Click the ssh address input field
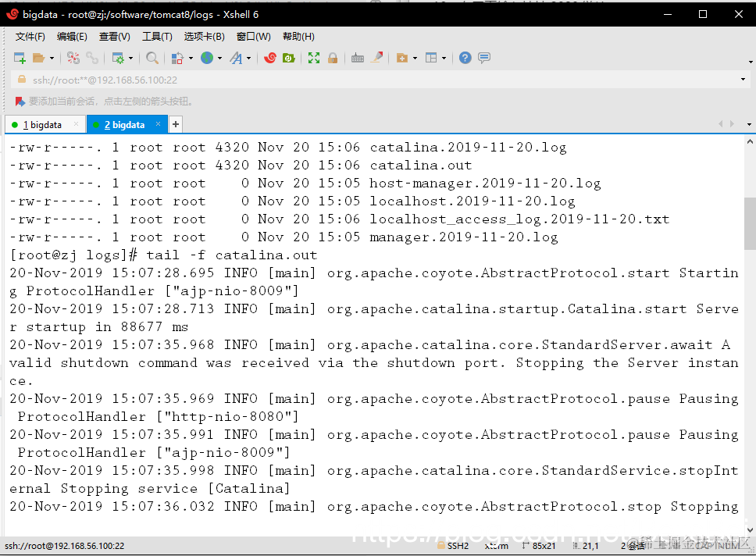Viewport: 756px width, 556px height. point(381,80)
